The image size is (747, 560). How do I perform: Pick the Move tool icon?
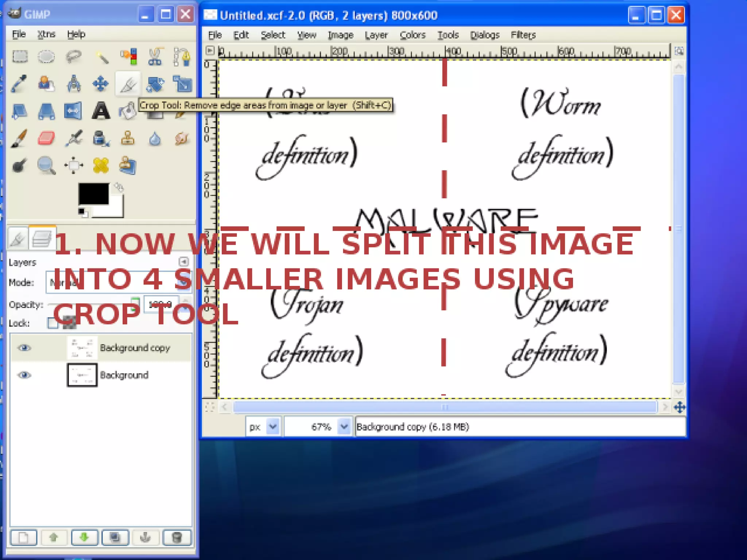100,84
